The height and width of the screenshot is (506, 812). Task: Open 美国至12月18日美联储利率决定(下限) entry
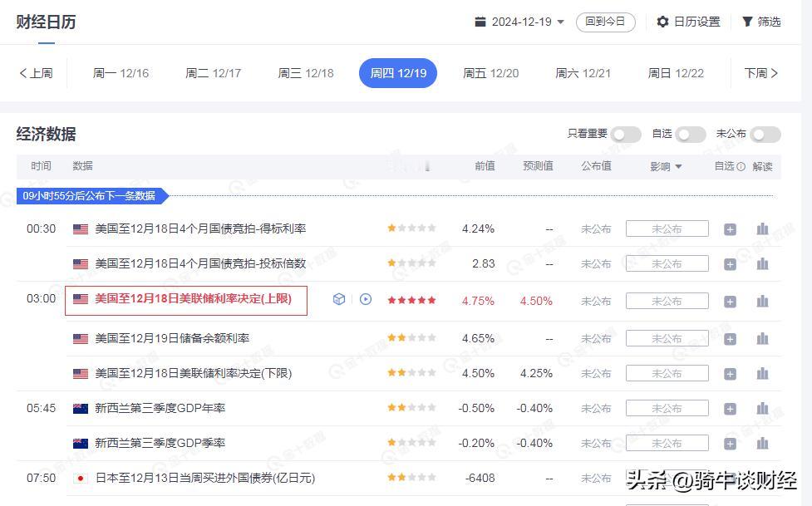coord(193,373)
